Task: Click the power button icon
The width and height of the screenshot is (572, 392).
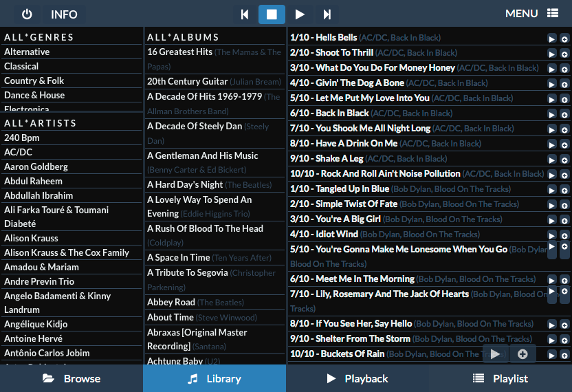Action: click(x=27, y=14)
